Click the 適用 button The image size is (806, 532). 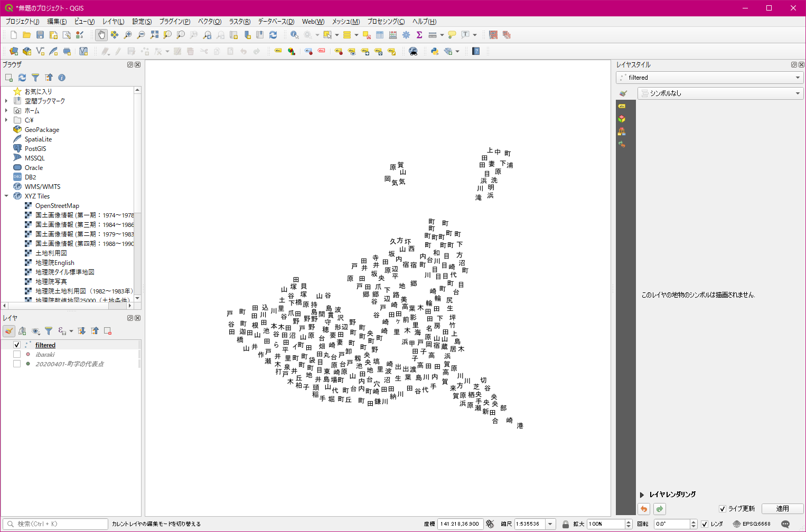click(x=782, y=509)
